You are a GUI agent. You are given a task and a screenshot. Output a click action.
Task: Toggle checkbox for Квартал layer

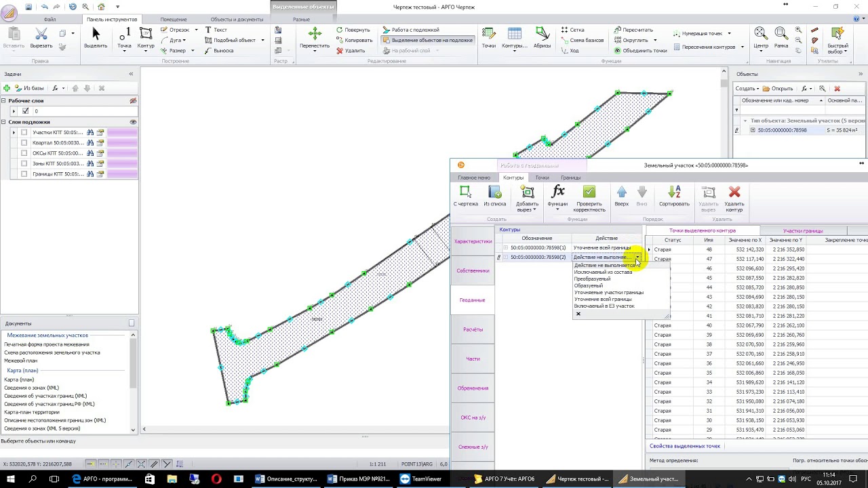tap(24, 143)
